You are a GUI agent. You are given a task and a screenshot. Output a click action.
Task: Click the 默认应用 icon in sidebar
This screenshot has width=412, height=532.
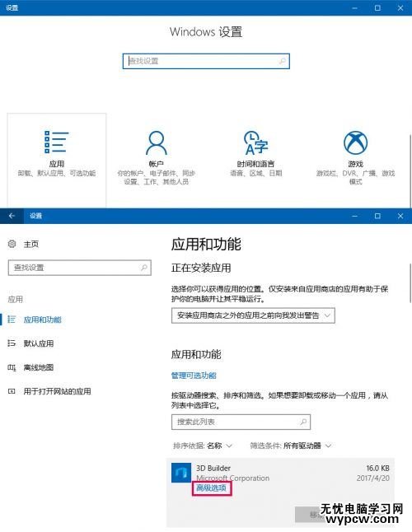click(x=12, y=343)
